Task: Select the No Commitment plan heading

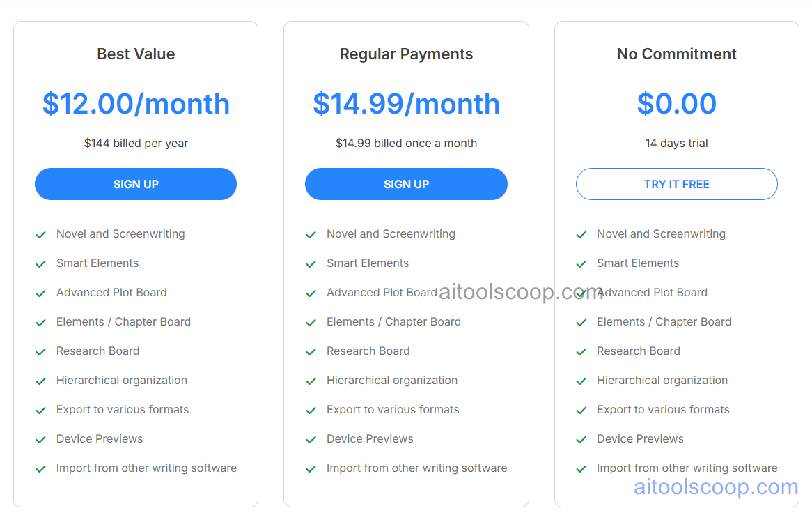Action: (x=676, y=54)
